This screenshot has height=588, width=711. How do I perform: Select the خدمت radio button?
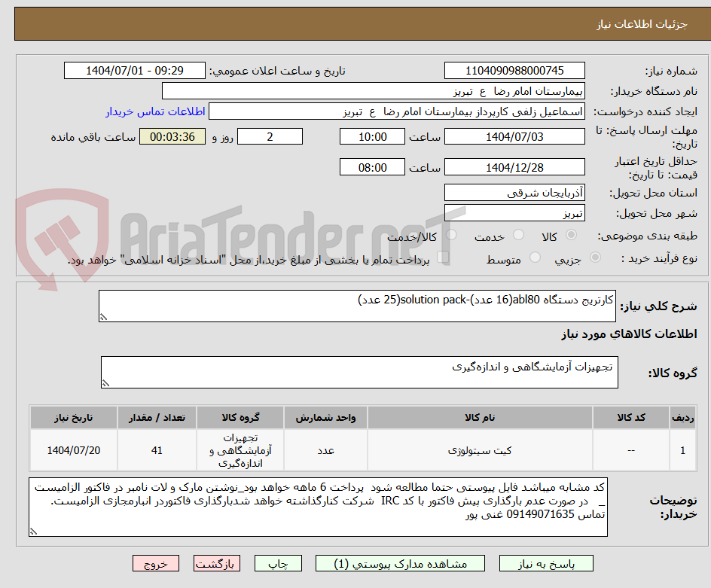[518, 234]
